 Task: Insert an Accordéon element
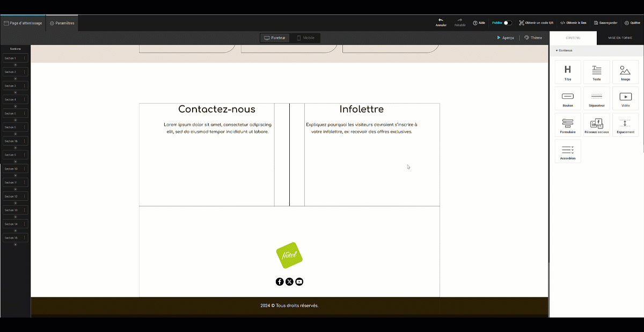coord(568,151)
